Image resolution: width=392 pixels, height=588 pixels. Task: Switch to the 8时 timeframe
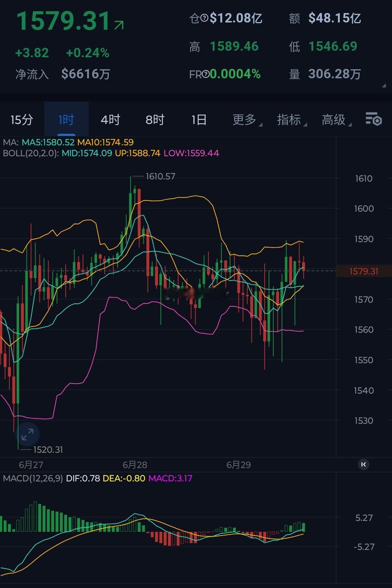[x=155, y=119]
